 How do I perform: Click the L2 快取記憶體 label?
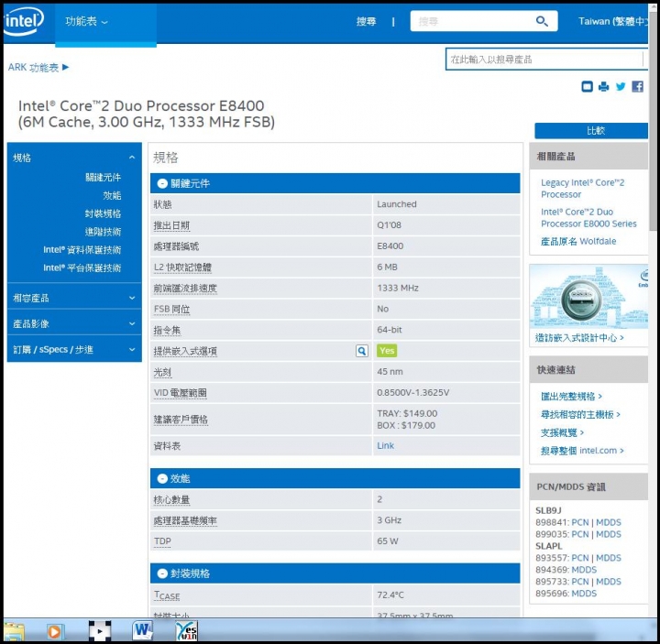182,267
